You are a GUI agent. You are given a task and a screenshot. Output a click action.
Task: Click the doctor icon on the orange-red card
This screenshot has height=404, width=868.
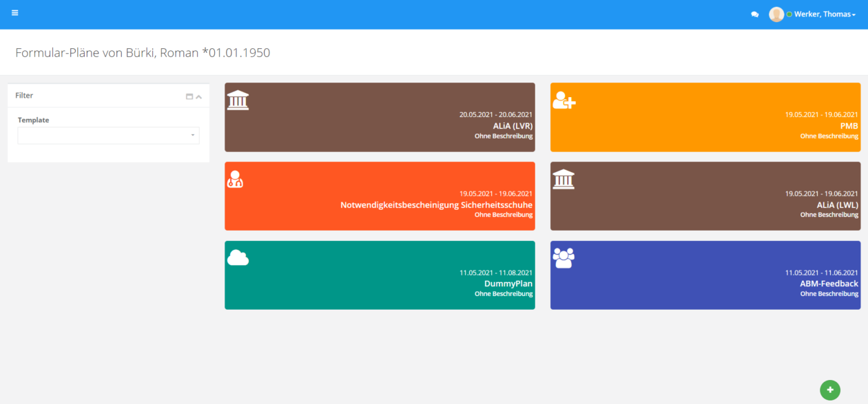235,180
